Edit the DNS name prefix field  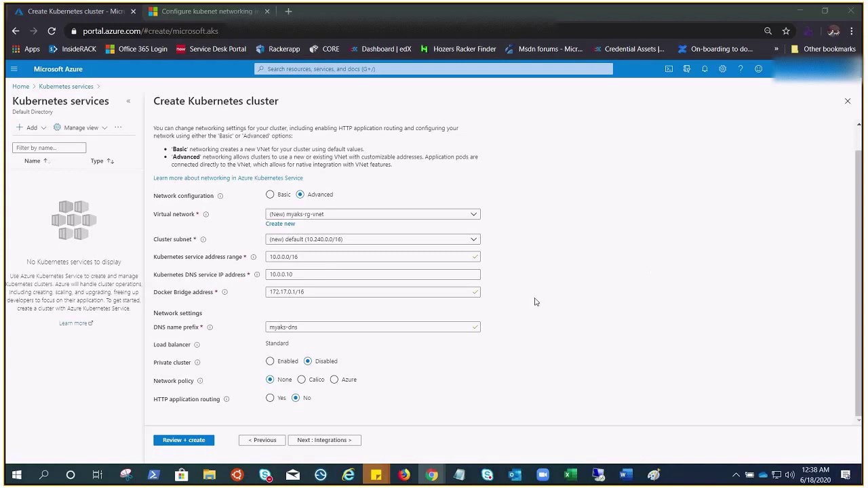373,327
